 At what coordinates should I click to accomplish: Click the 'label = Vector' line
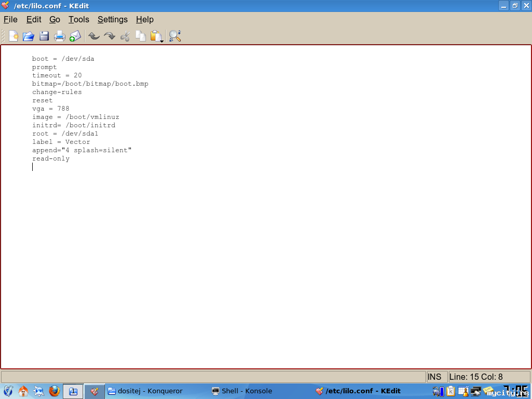pos(61,142)
